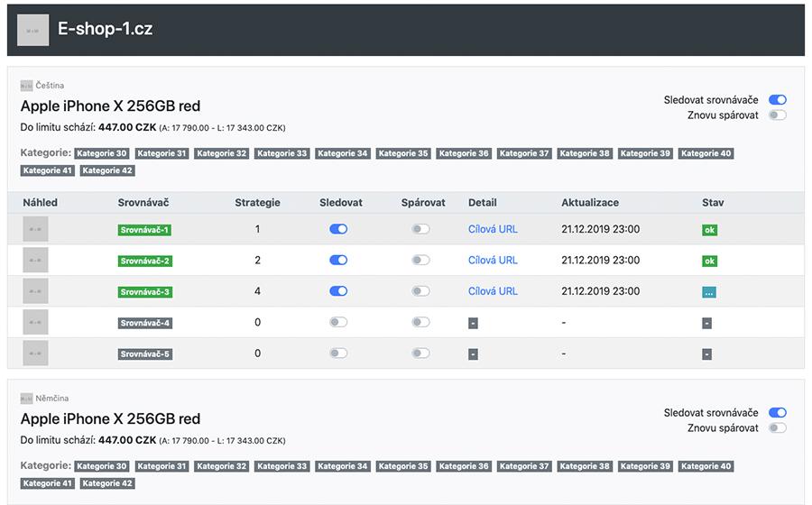
Task: Click the gray Srovnávač-4 badge
Action: [x=145, y=323]
